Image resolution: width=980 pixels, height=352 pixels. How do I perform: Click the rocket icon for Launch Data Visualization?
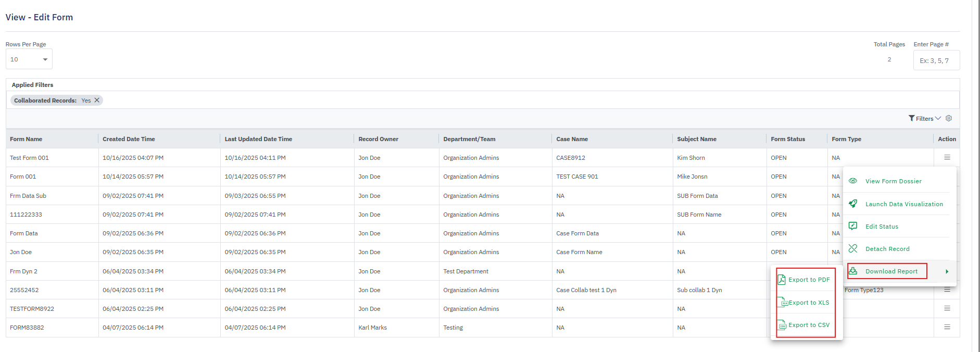[853, 204]
